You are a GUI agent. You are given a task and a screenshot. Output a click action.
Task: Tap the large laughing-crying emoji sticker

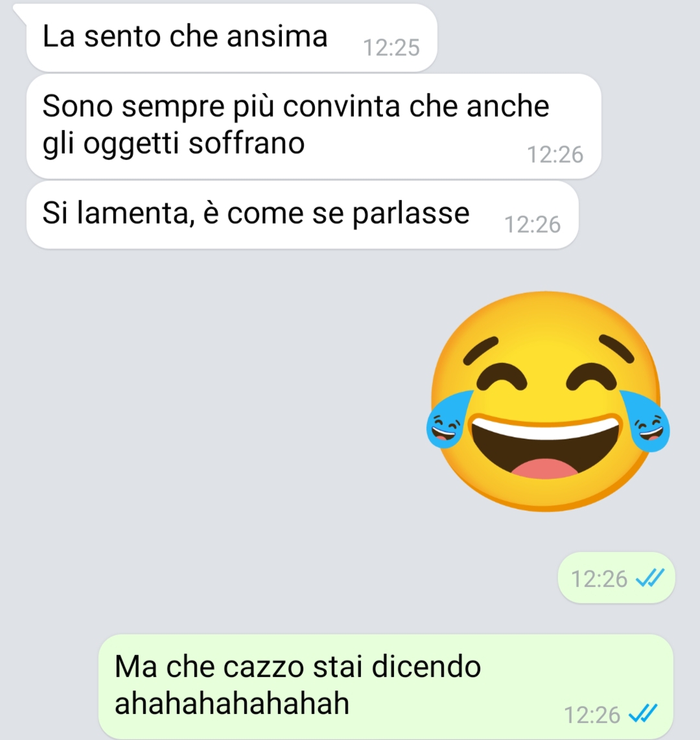[548, 401]
